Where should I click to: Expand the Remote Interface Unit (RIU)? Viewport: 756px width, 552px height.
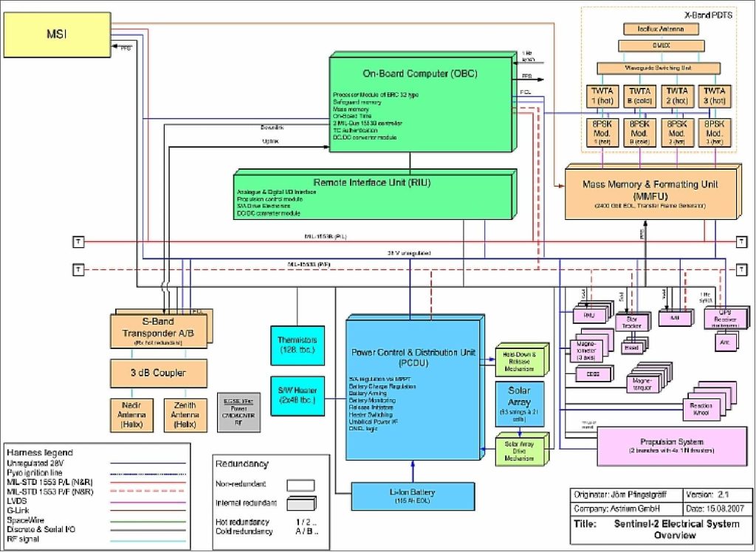tap(373, 193)
